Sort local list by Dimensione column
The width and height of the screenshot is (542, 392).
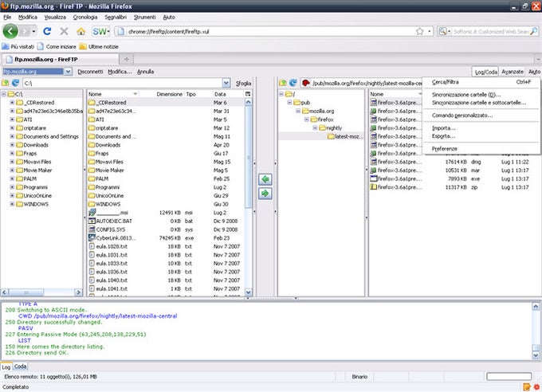[169, 94]
